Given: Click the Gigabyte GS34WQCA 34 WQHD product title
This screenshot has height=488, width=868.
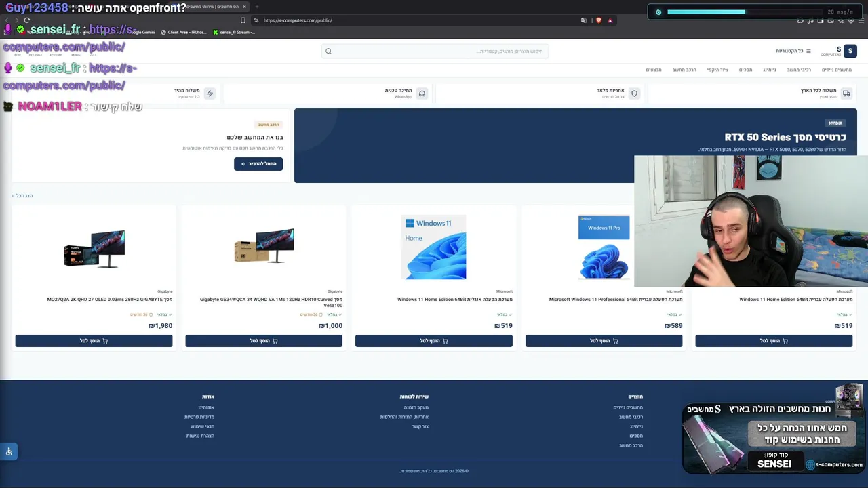Looking at the screenshot, I should pyautogui.click(x=271, y=302).
